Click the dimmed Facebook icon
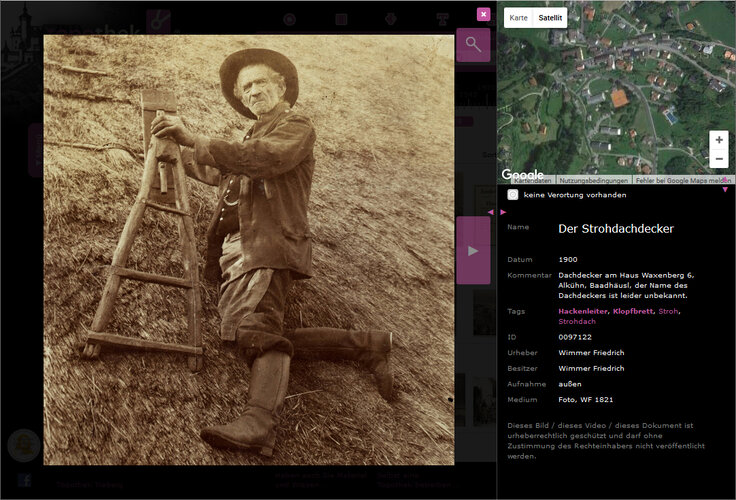Screen dimensions: 736x500 click(x=24, y=481)
